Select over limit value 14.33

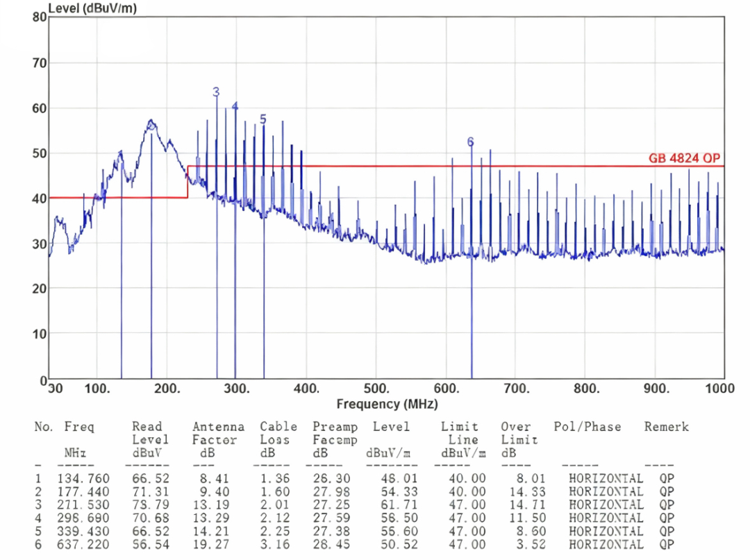click(527, 492)
